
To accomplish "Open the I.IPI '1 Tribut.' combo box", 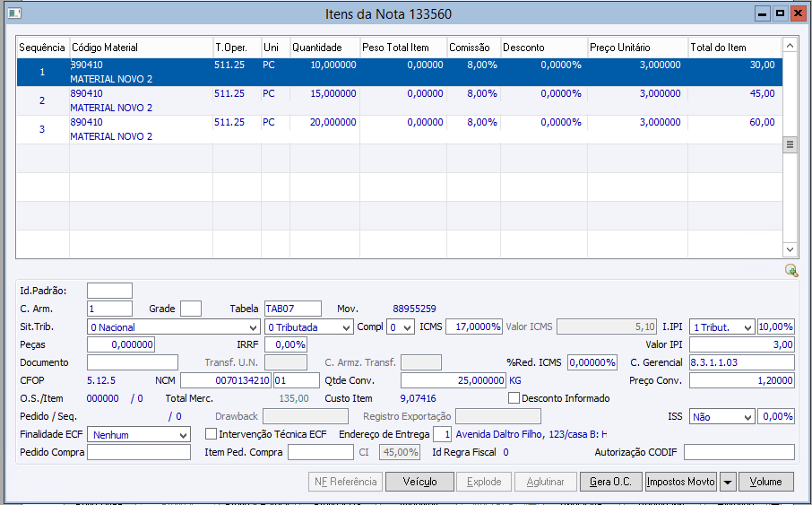I will [747, 327].
